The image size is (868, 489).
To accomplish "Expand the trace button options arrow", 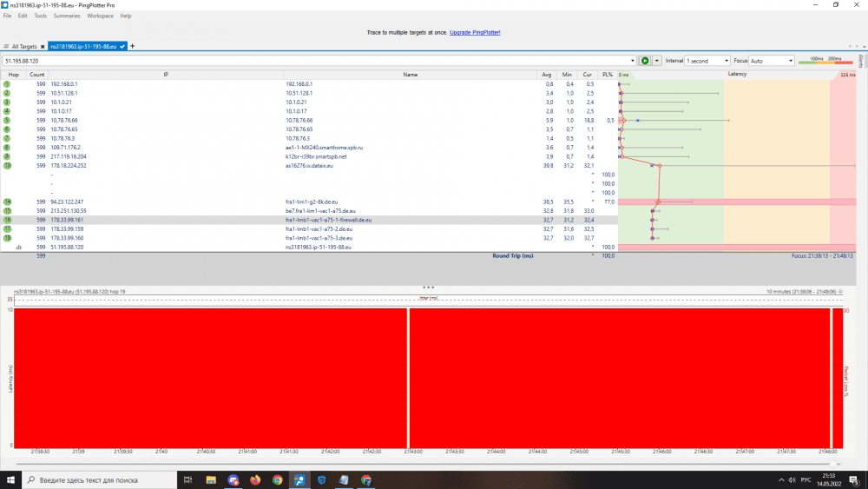I will tap(657, 61).
